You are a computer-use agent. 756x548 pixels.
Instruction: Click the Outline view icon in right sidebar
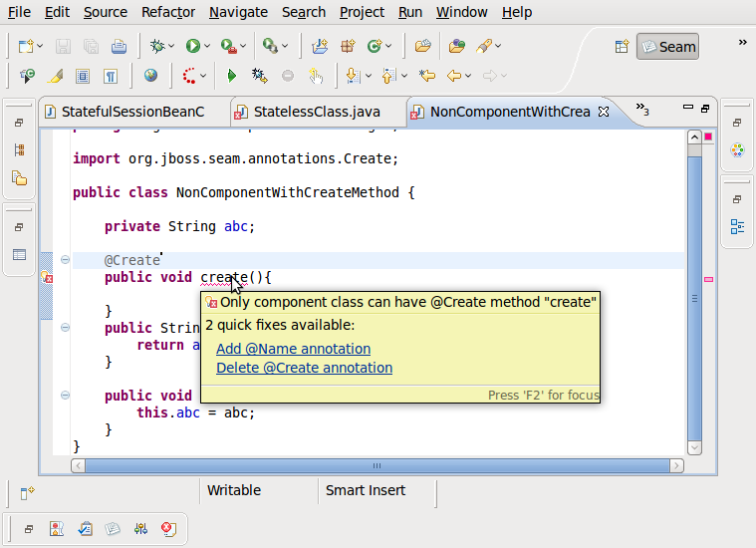[737, 226]
